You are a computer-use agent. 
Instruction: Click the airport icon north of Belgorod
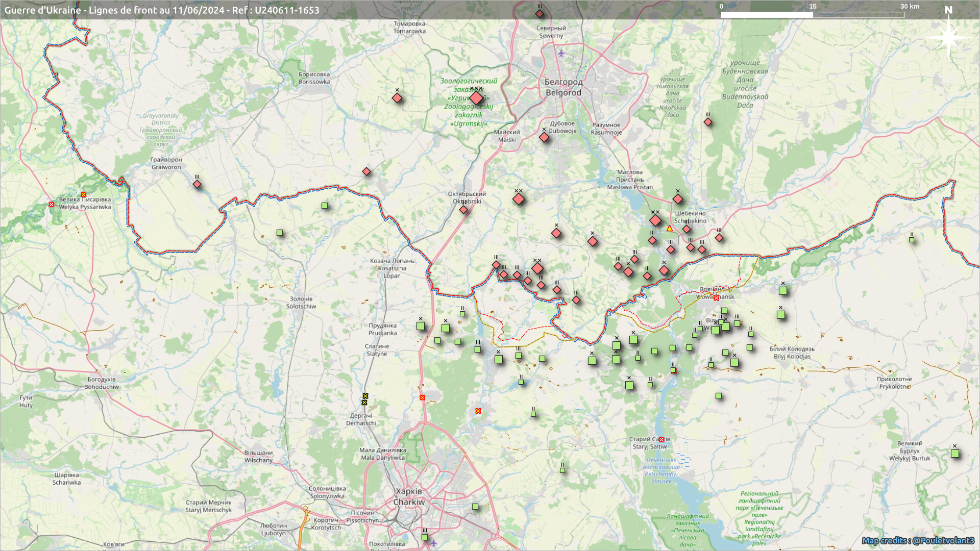click(x=561, y=53)
